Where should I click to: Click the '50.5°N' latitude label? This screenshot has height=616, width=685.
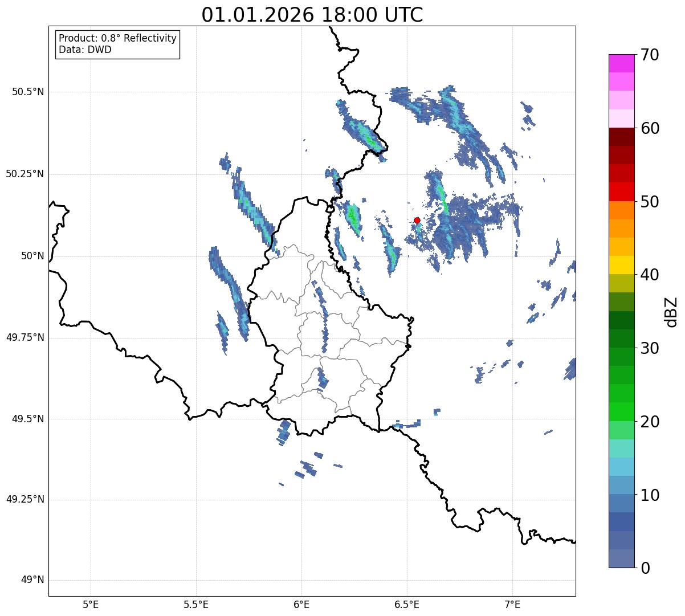pyautogui.click(x=28, y=92)
